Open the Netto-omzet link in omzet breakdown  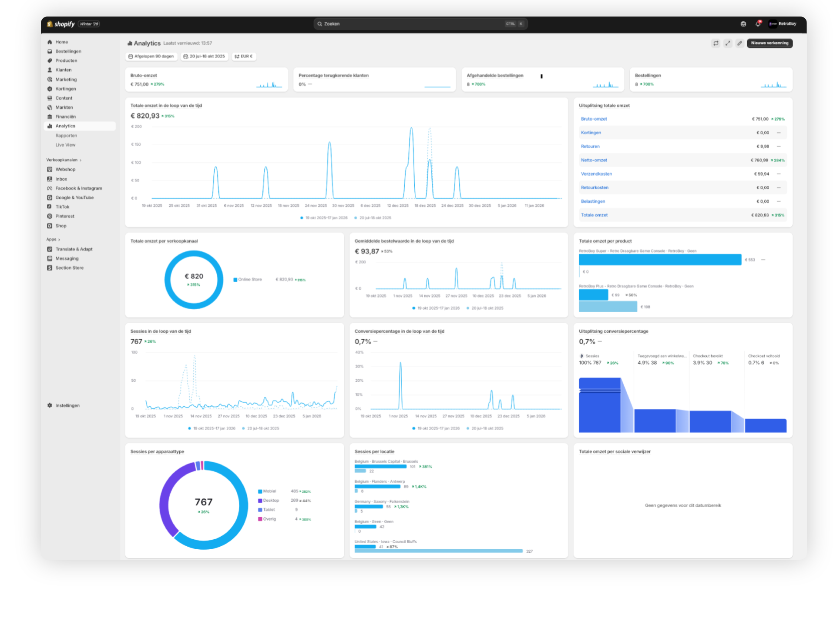pos(594,160)
